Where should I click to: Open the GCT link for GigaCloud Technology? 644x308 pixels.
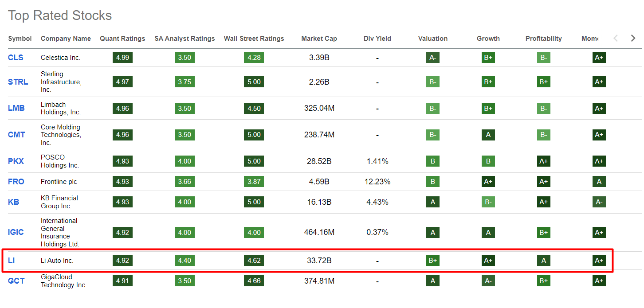coord(16,281)
